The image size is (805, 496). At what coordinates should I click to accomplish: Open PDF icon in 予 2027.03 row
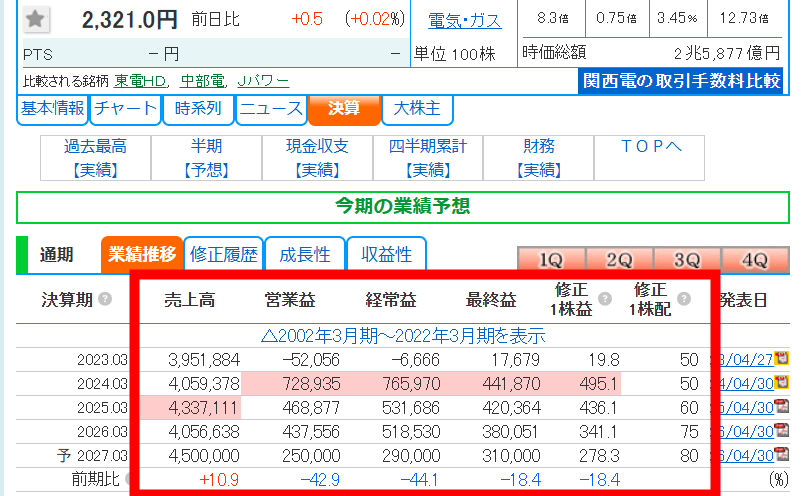[x=781, y=454]
